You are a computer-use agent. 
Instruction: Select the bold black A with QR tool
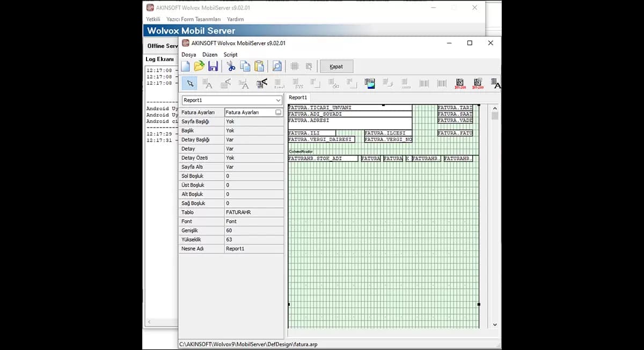tap(262, 84)
